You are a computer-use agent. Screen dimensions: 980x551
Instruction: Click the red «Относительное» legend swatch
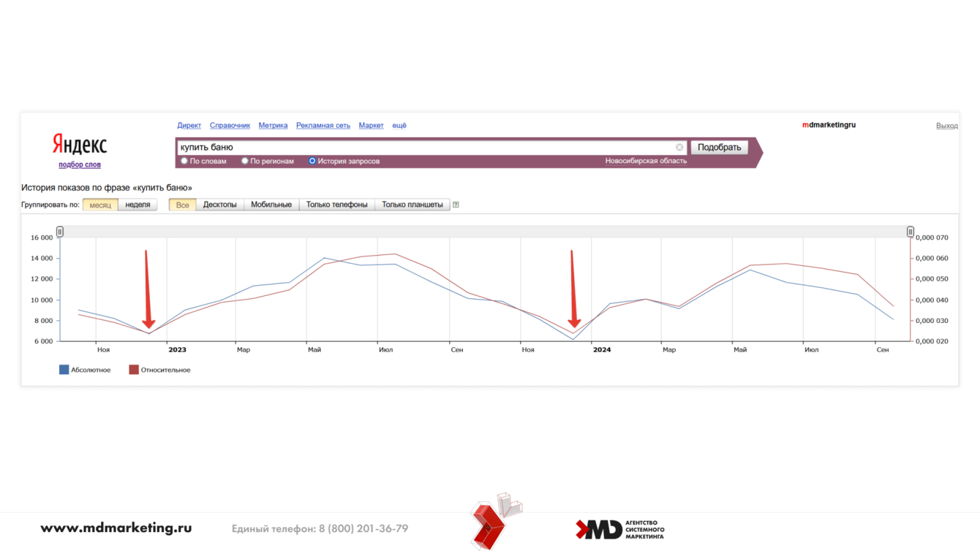134,370
